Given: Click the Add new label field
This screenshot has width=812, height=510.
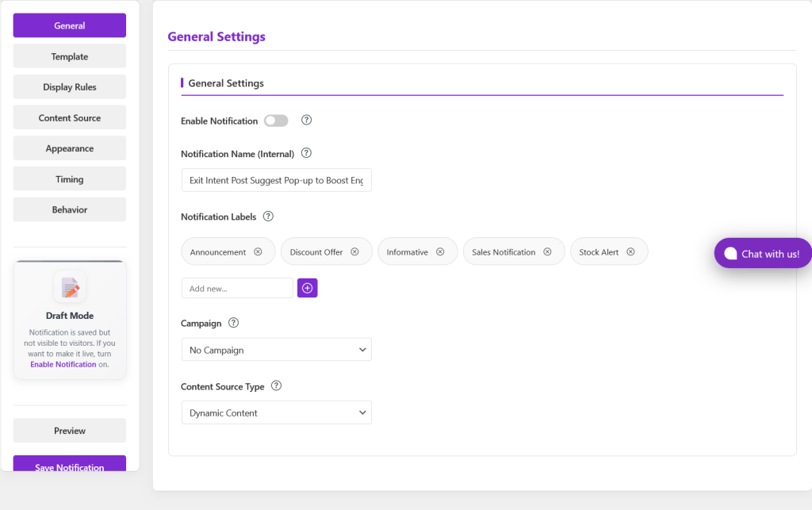Looking at the screenshot, I should click(x=237, y=288).
